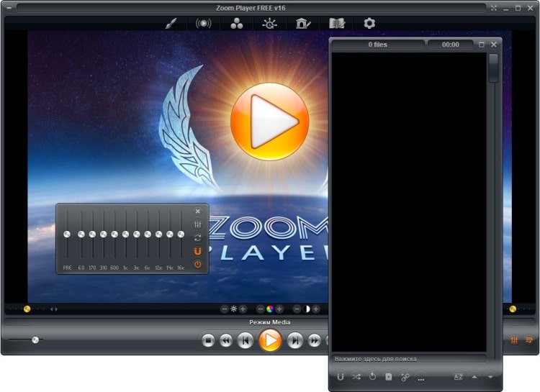Click the playlist add link button
The image size is (540, 392).
pos(405,377)
